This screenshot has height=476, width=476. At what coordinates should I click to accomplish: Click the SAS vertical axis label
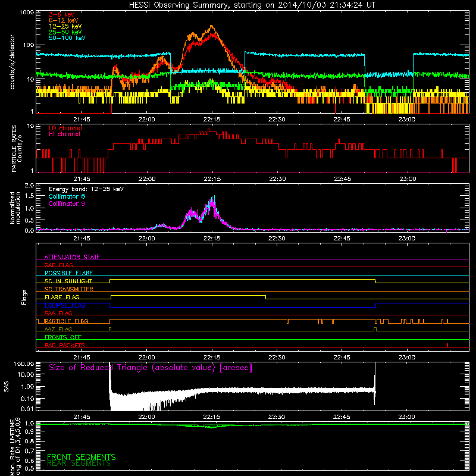[7, 387]
